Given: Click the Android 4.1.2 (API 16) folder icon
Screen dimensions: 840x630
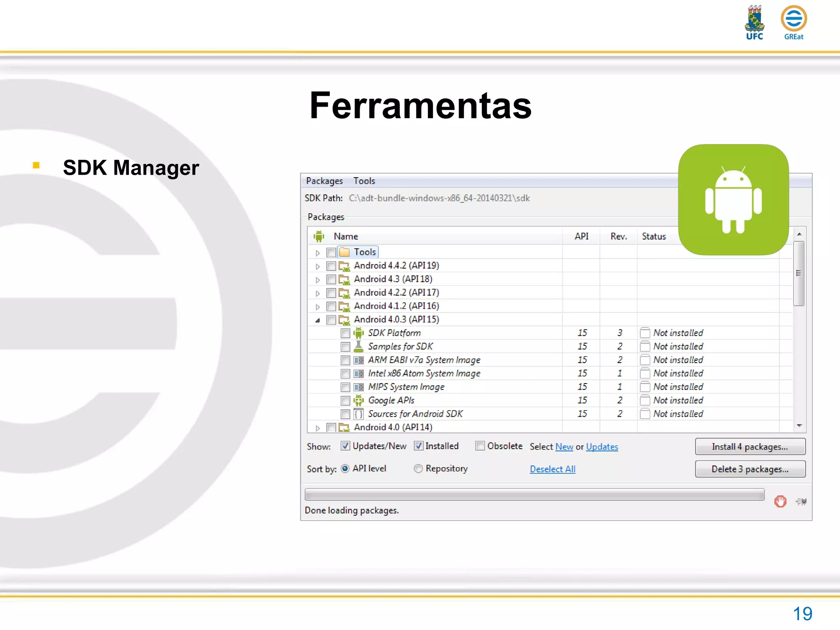Looking at the screenshot, I should [x=345, y=306].
